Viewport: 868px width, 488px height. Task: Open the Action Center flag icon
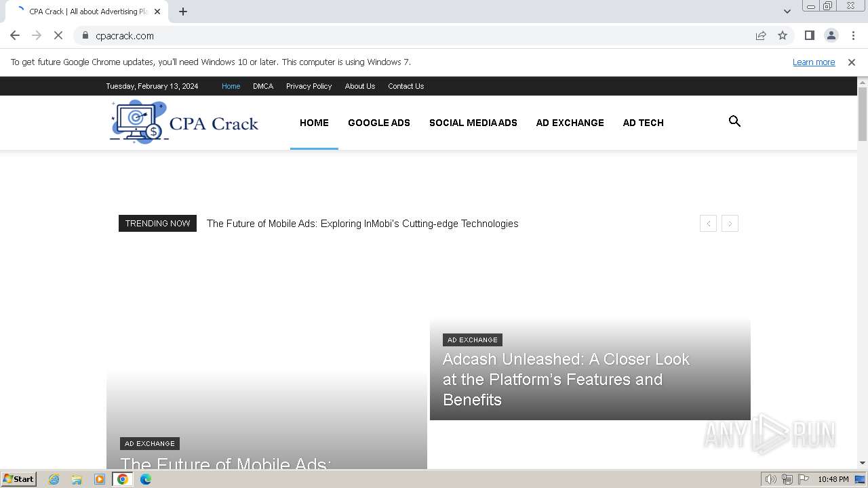point(804,479)
